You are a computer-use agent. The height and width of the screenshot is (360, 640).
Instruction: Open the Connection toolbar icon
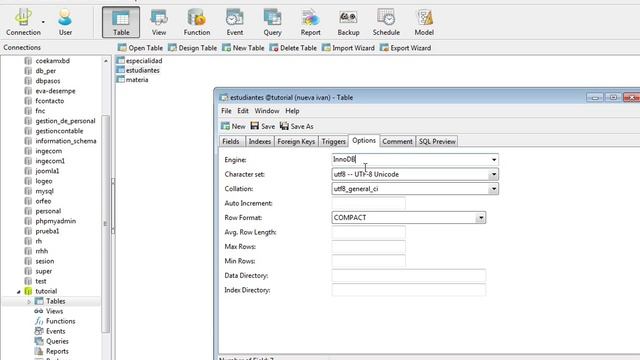coord(23,22)
